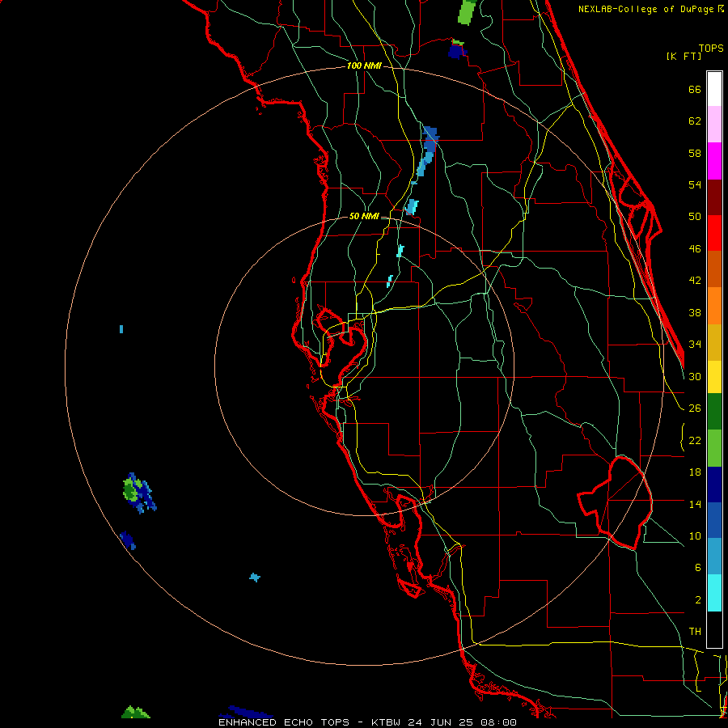Click the 'TOPS' legend heading
728x728 pixels.
(x=711, y=49)
